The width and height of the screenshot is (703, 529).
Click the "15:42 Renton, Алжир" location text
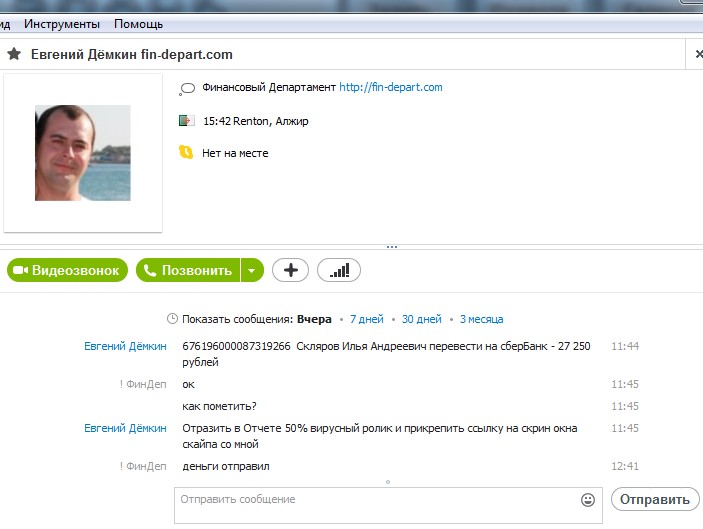256,121
